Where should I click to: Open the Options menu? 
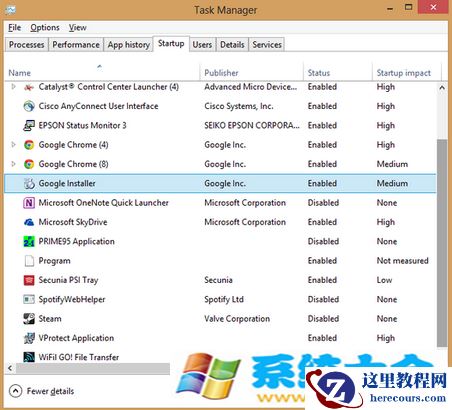coord(45,28)
